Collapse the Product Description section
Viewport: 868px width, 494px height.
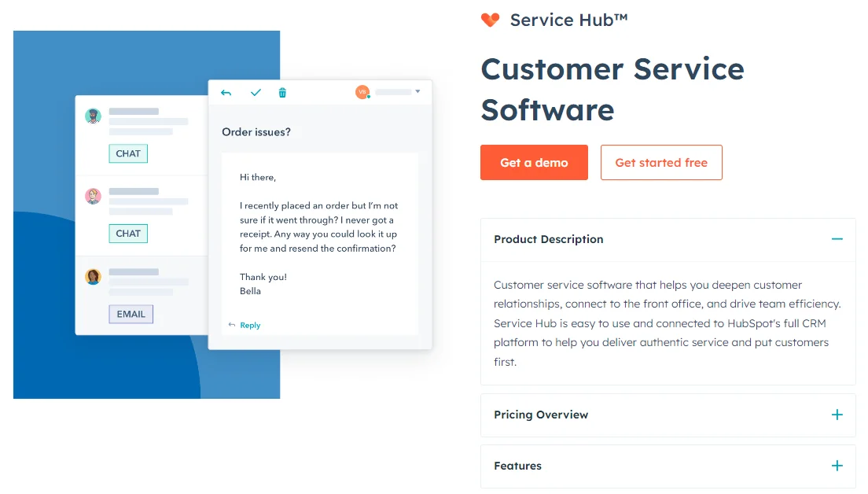click(837, 239)
